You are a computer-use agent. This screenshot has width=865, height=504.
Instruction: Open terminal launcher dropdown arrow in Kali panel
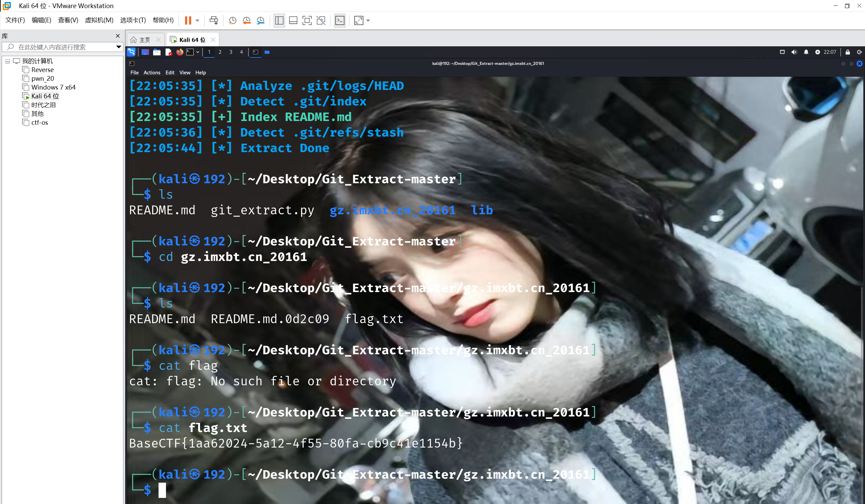click(x=198, y=52)
